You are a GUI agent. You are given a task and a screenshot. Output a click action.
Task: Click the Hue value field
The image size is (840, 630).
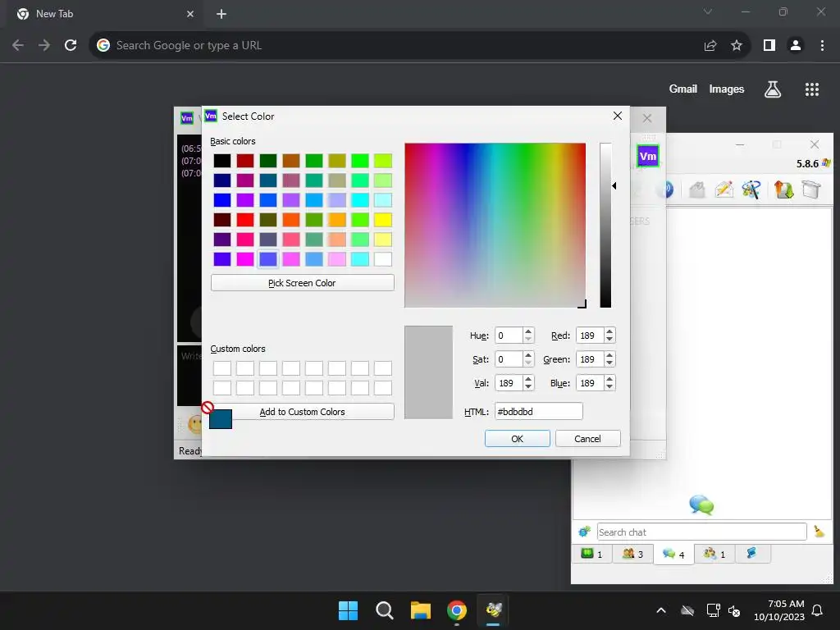pyautogui.click(x=509, y=336)
